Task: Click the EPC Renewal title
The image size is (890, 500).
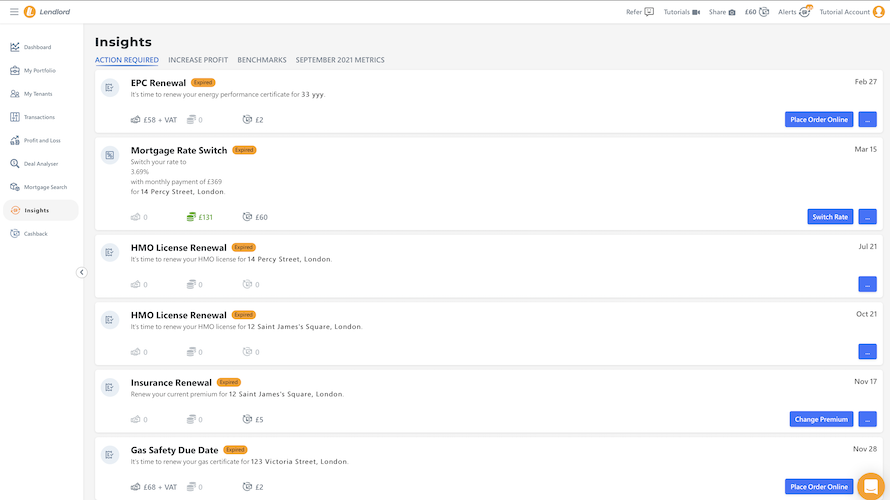Action: 158,83
